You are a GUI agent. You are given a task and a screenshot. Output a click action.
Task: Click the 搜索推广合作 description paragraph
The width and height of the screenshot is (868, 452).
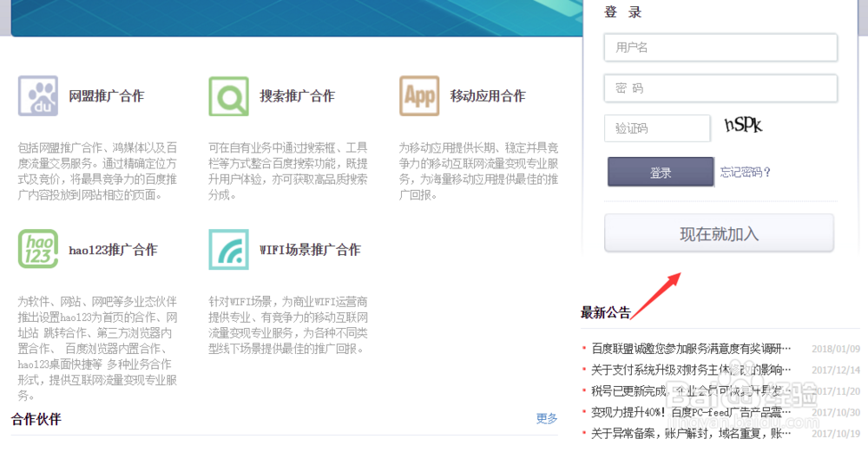pyautogui.click(x=288, y=172)
